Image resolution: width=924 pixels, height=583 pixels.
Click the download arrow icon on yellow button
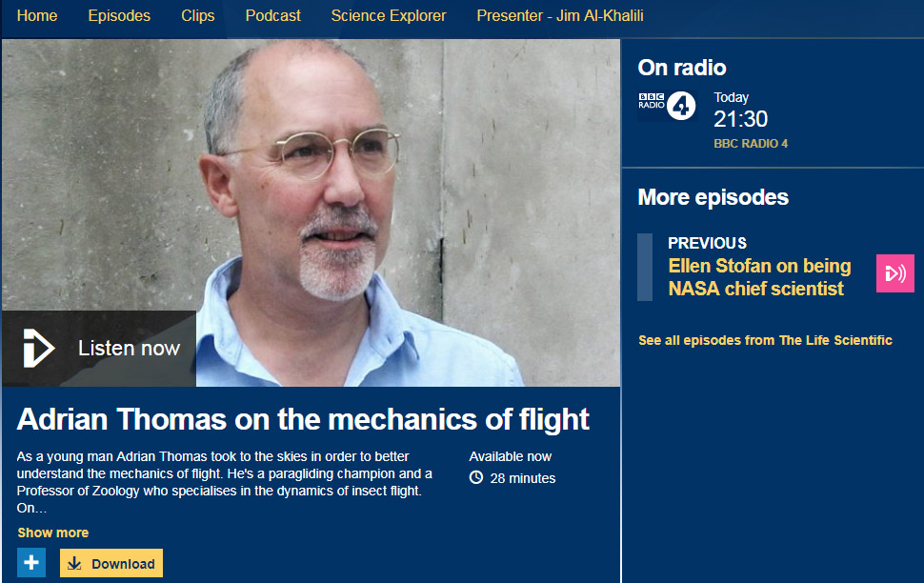click(x=74, y=564)
